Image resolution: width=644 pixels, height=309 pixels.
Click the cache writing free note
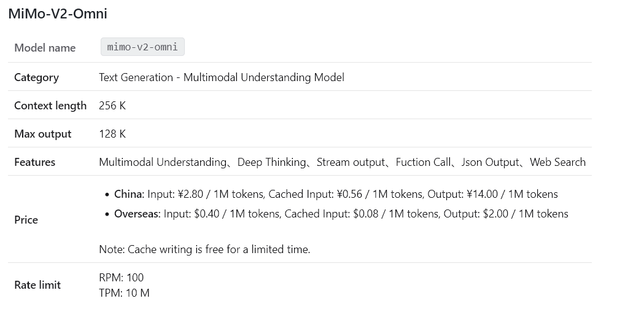204,249
